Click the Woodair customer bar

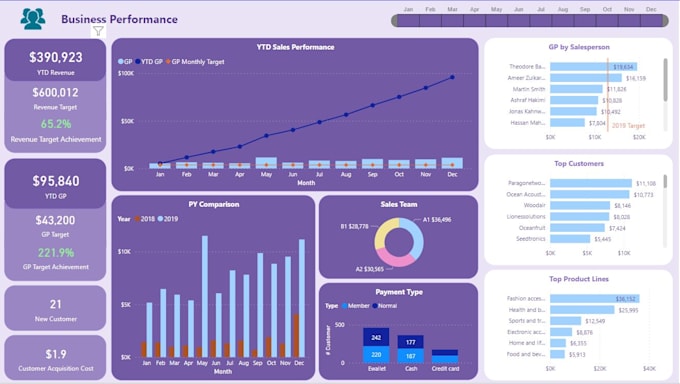pyautogui.click(x=580, y=205)
